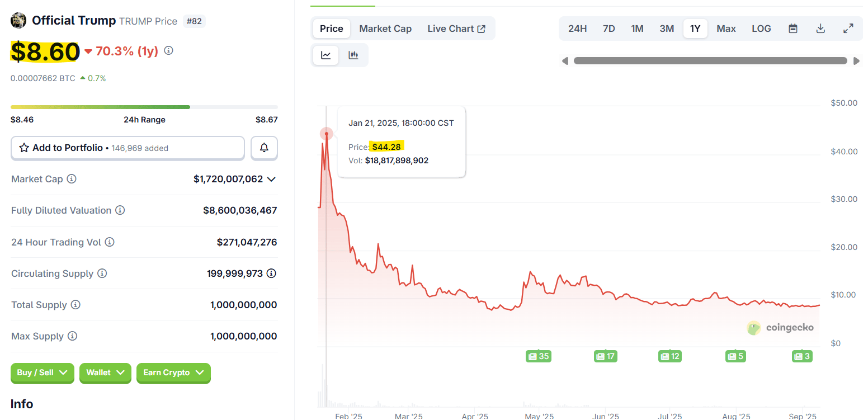Click the $1,720,007,062 market cap value
Image resolution: width=868 pixels, height=420 pixels.
click(x=228, y=179)
